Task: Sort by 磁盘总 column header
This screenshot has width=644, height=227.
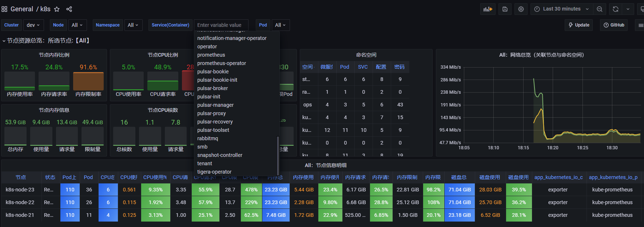Action: coord(459,177)
